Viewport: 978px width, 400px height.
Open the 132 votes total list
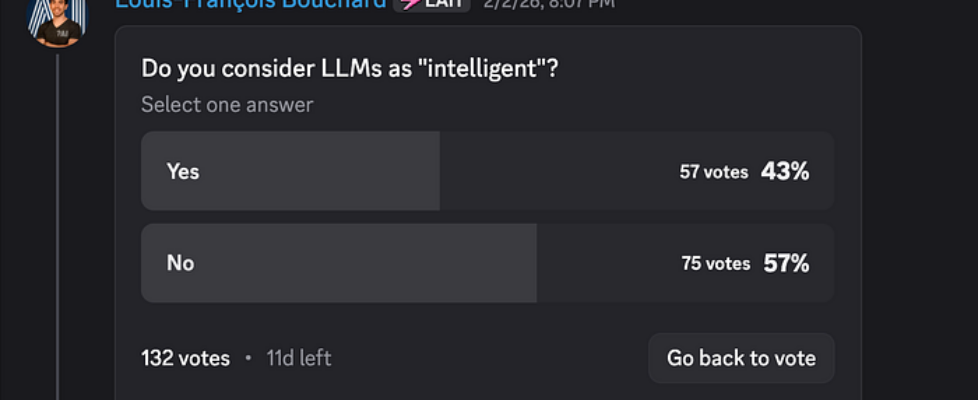click(186, 358)
